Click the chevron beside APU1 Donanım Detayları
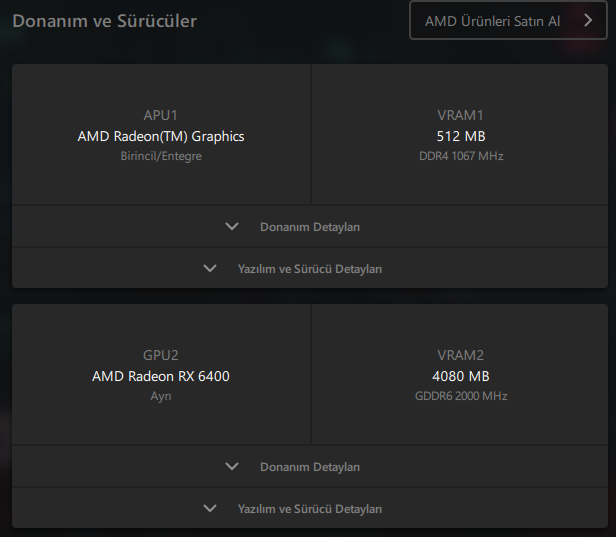 click(232, 227)
